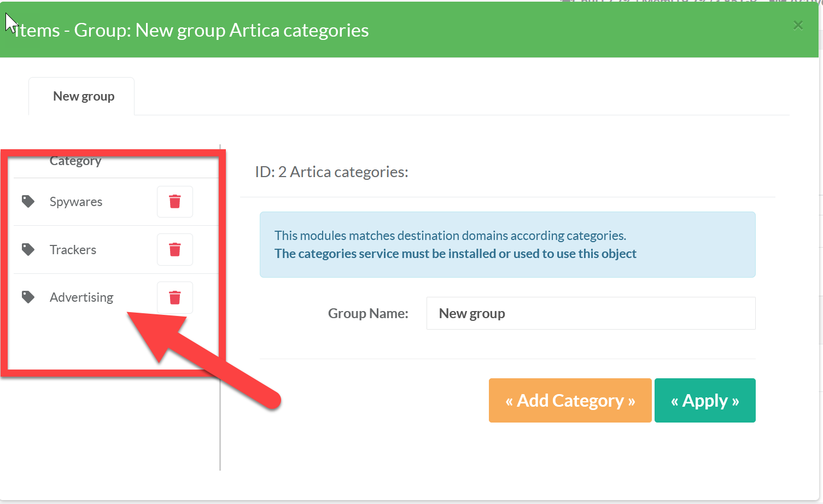Screen dimensions: 823x504
Task: Click the Group Name label
Action: click(x=368, y=313)
